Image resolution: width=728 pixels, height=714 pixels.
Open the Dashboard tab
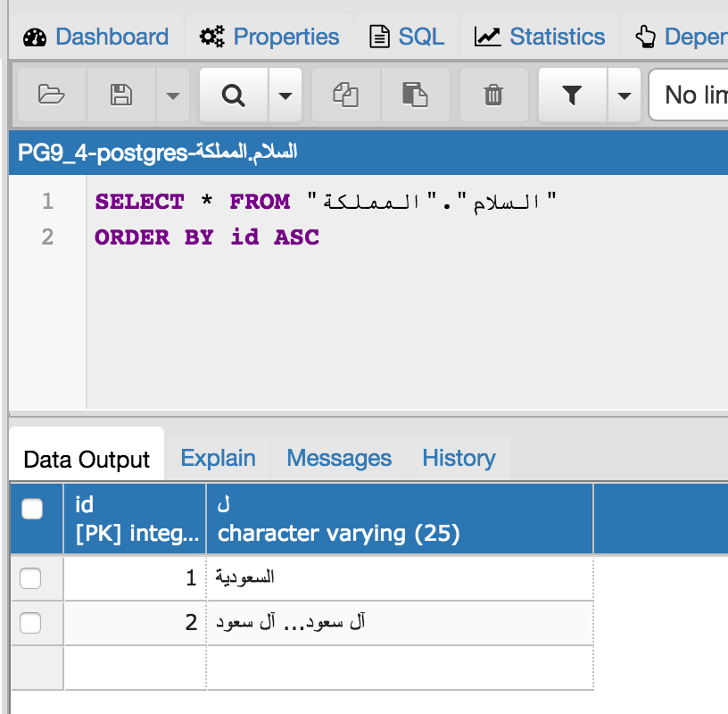(96, 37)
